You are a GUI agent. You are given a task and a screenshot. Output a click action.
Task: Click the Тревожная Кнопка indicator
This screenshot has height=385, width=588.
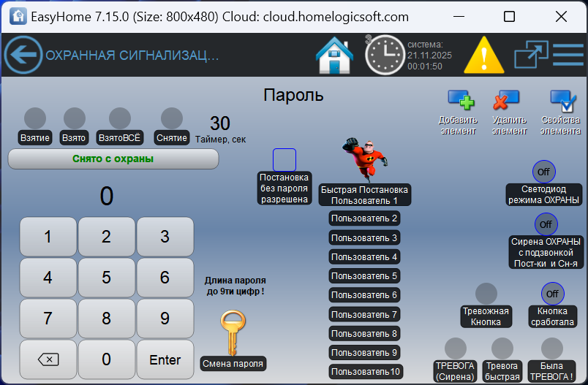(486, 294)
